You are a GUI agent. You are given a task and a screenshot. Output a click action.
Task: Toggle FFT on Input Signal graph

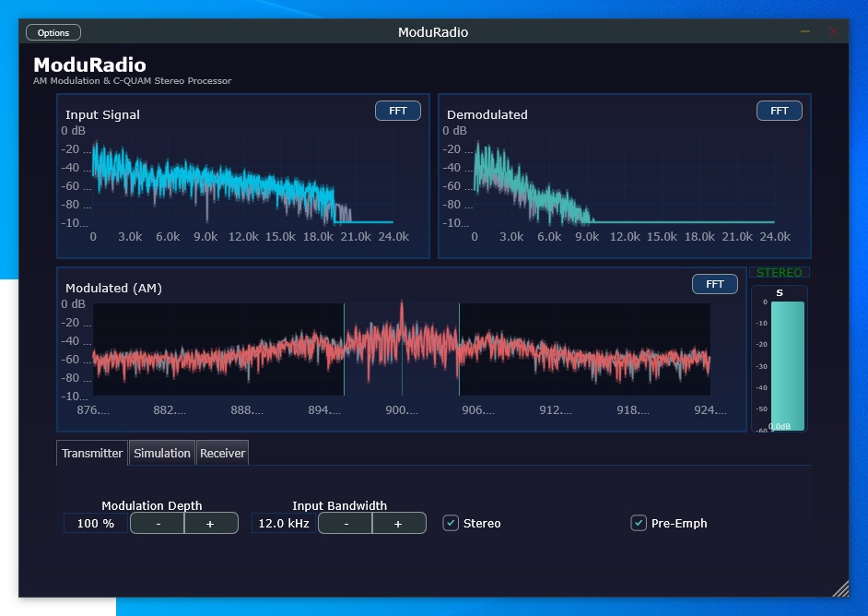coord(397,111)
